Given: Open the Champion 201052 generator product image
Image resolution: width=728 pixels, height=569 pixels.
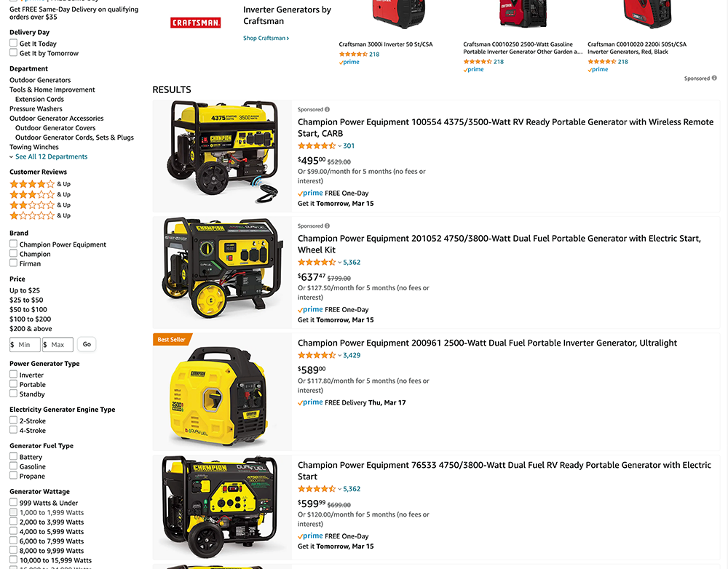Looking at the screenshot, I should pyautogui.click(x=222, y=268).
